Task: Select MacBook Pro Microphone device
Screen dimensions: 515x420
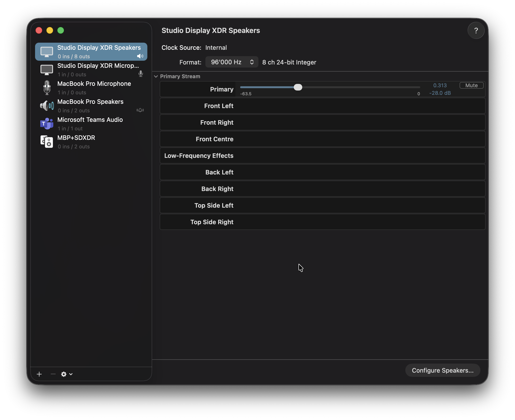Action: [91, 88]
